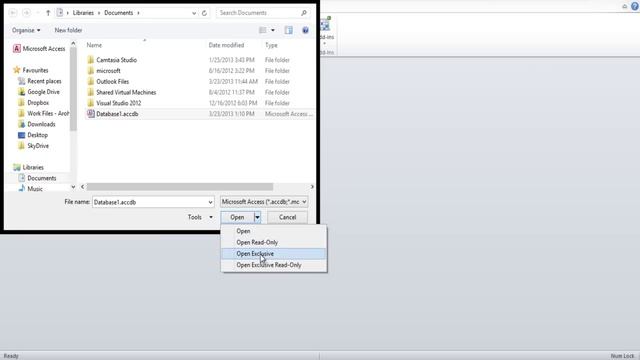
Task: Collapse the Access ribbon with the caret icon
Action: (x=624, y=6)
